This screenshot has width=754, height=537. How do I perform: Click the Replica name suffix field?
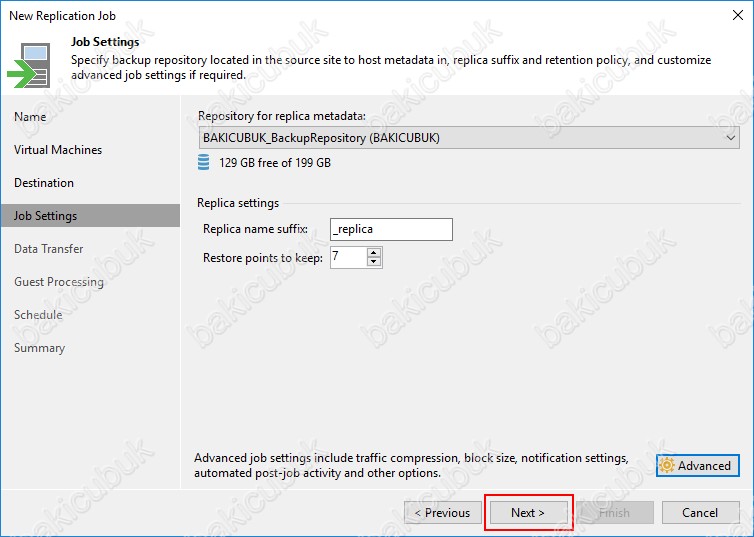click(391, 229)
